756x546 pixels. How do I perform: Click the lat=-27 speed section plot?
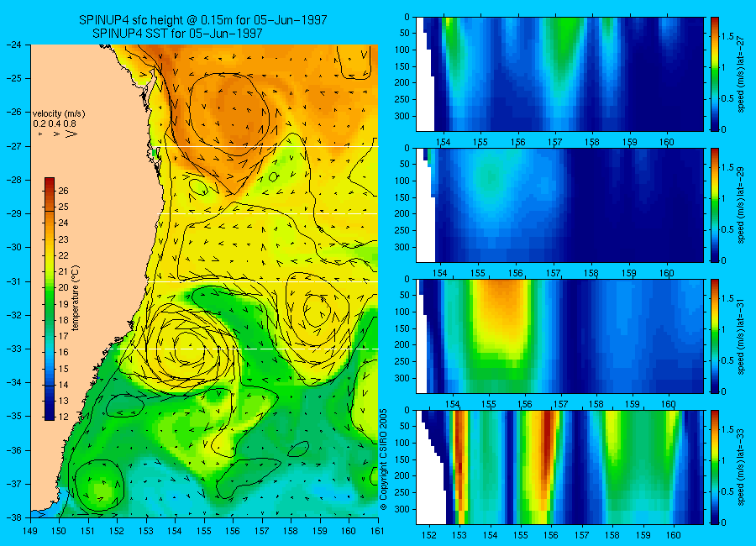[559, 74]
